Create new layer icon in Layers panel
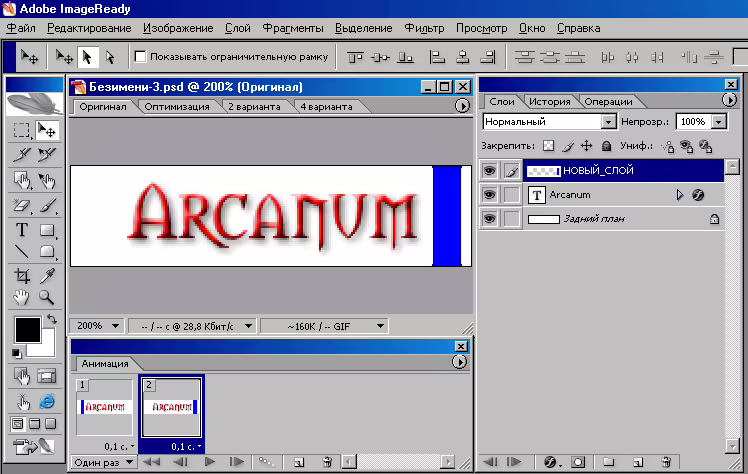 pos(638,462)
